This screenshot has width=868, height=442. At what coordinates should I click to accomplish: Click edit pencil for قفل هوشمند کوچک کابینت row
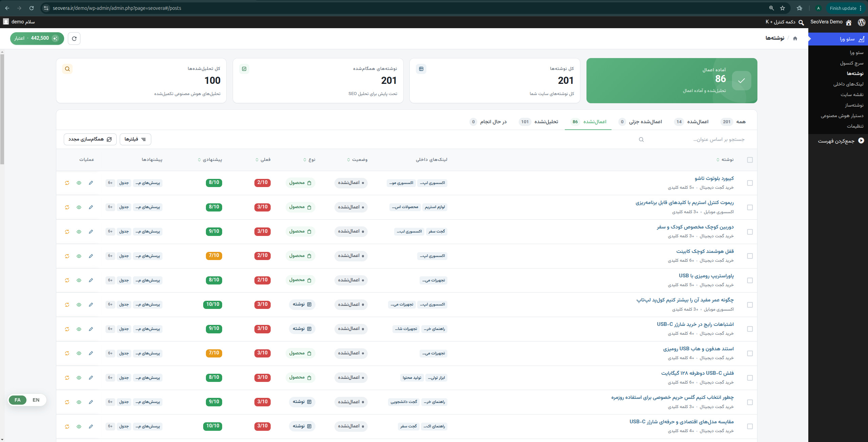pyautogui.click(x=91, y=256)
